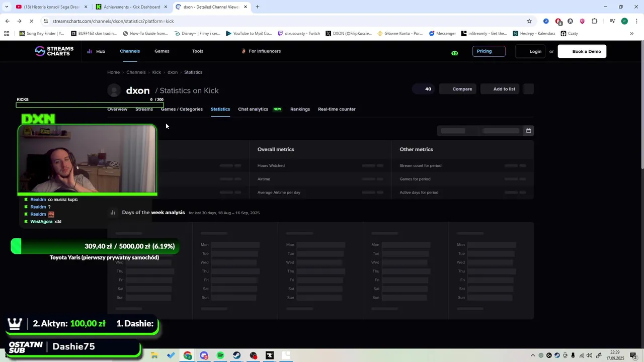The height and width of the screenshot is (362, 644).
Task: Open the Windows notification center
Action: [x=633, y=355]
